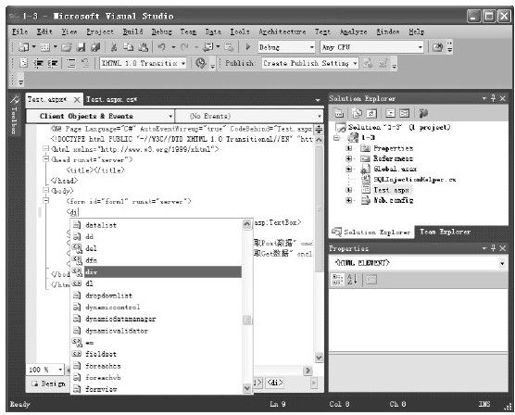Sort properties by category icon
This screenshot has width=515, height=415.
(337, 279)
